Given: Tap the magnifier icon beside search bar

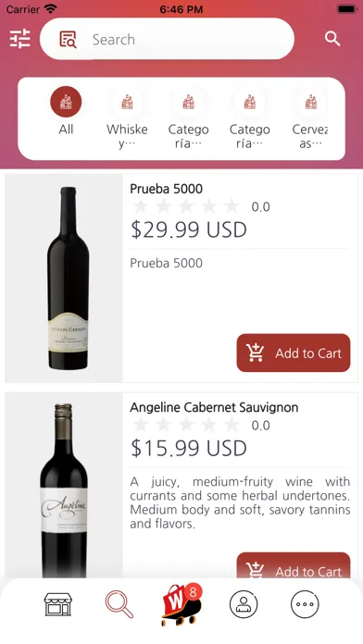Looking at the screenshot, I should (332, 39).
